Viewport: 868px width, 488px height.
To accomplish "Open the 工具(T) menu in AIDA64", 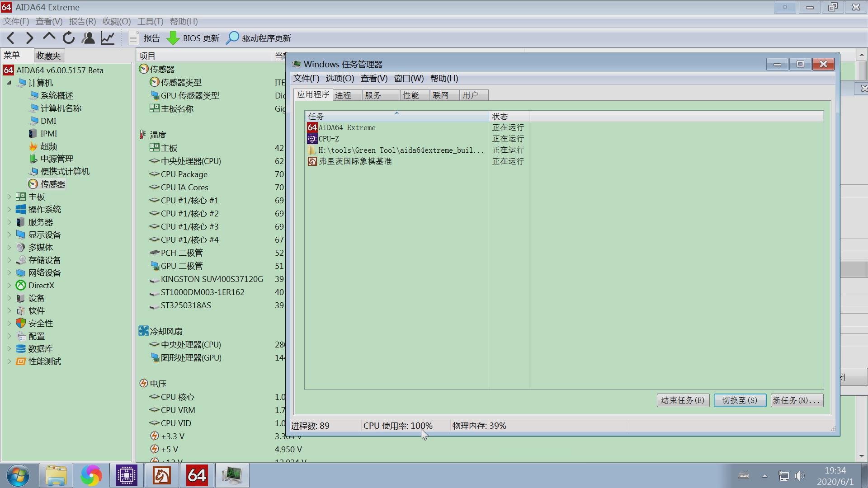I will [150, 21].
